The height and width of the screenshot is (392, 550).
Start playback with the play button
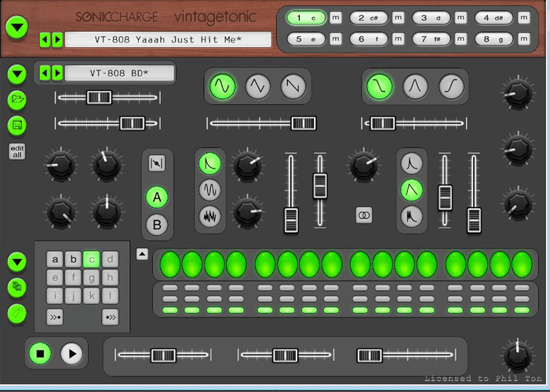pyautogui.click(x=71, y=354)
